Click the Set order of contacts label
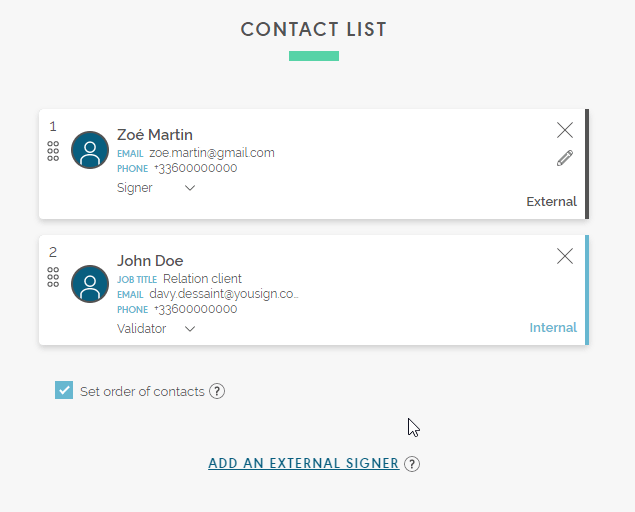The image size is (635, 512). pyautogui.click(x=142, y=392)
